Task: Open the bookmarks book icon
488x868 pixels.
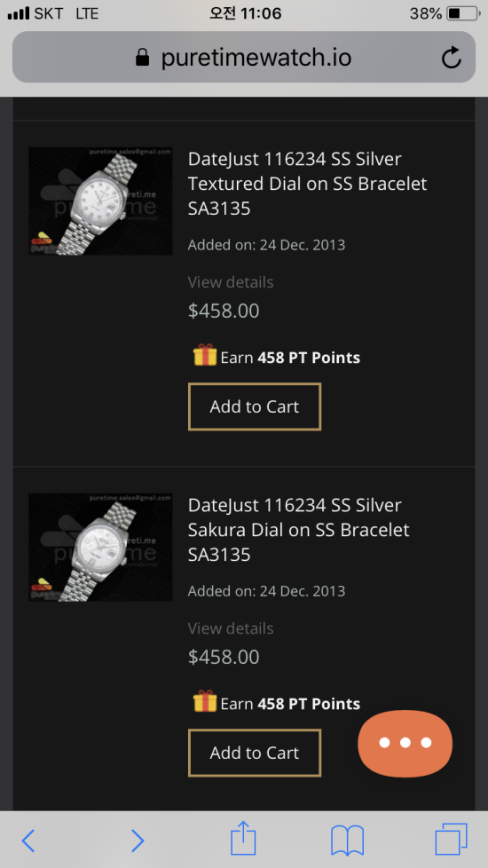Action: coord(347,840)
